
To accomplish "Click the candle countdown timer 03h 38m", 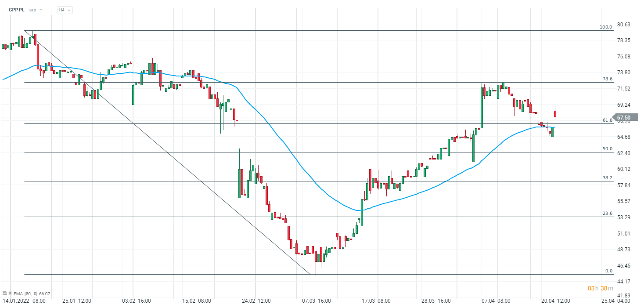I will pyautogui.click(x=597, y=288).
